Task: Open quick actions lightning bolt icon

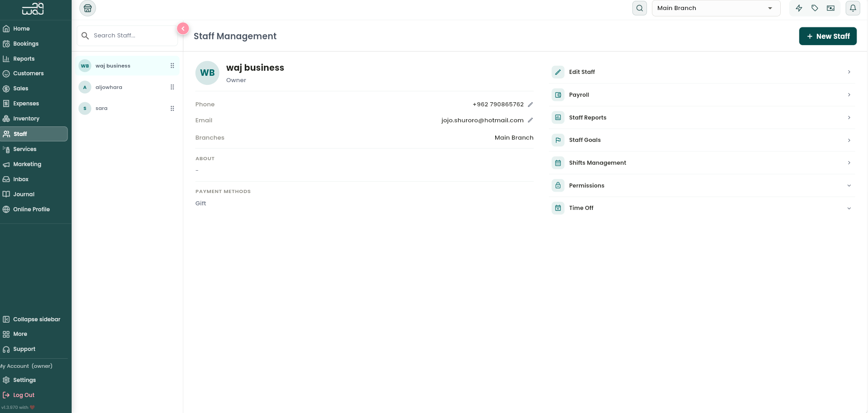Action: click(799, 8)
